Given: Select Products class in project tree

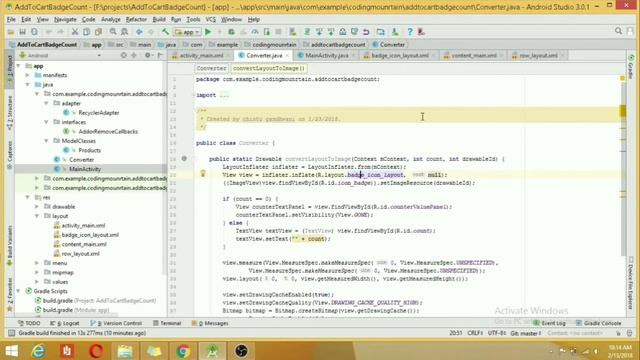Looking at the screenshot, I should 89,150.
